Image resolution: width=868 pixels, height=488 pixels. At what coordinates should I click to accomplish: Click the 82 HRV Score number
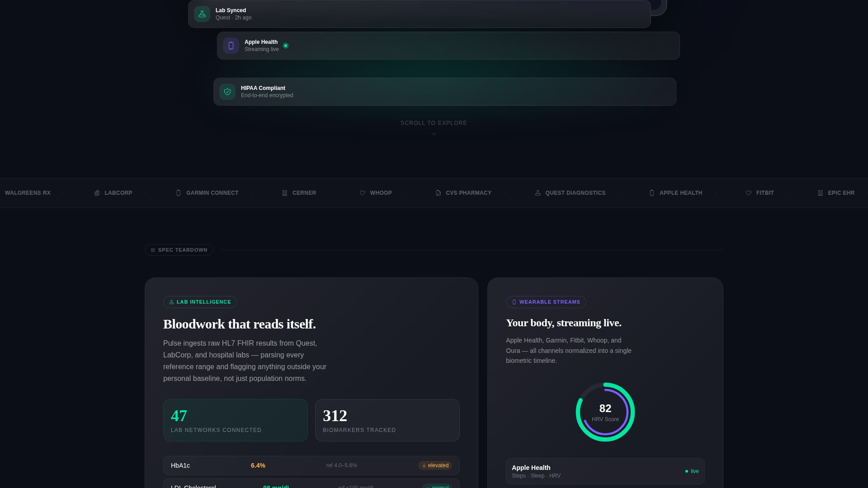(605, 408)
